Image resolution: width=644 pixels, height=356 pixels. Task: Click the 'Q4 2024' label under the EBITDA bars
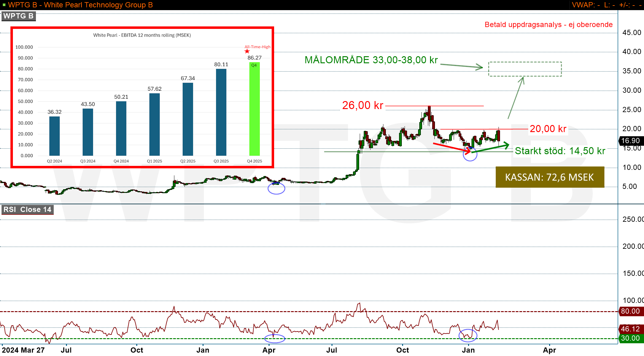coord(121,161)
